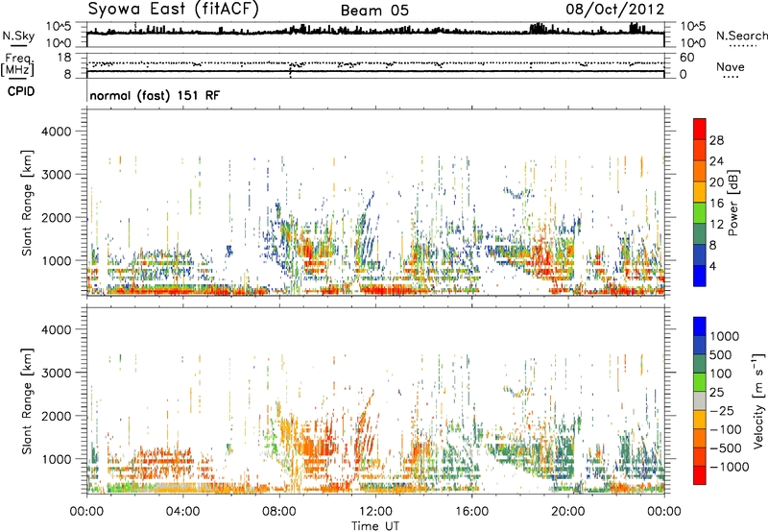Click the 'N.Sky' legend label

[x=18, y=36]
